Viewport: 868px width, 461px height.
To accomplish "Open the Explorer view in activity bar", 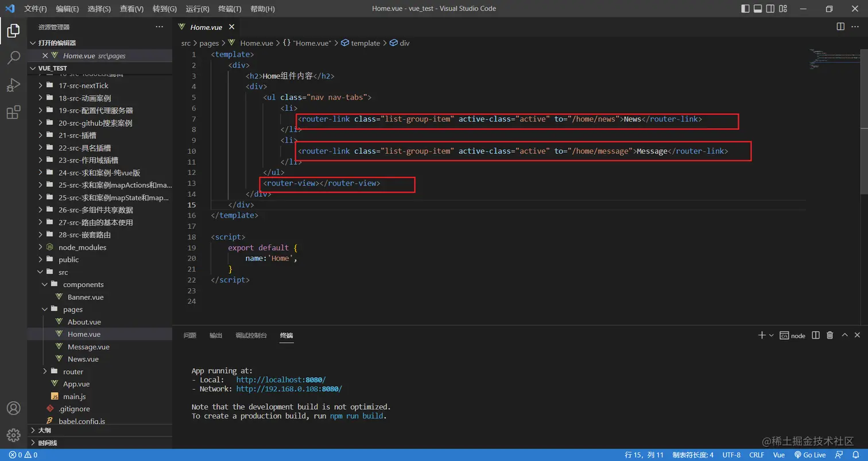I will click(x=13, y=31).
